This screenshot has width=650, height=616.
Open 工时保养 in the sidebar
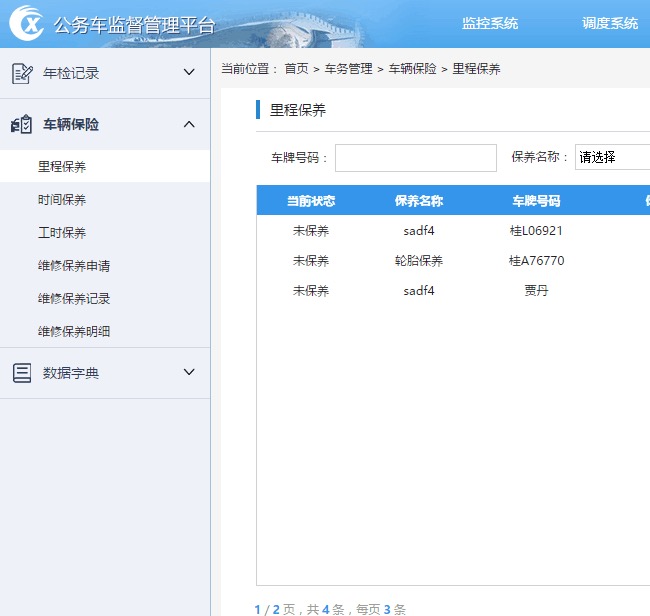pos(62,233)
